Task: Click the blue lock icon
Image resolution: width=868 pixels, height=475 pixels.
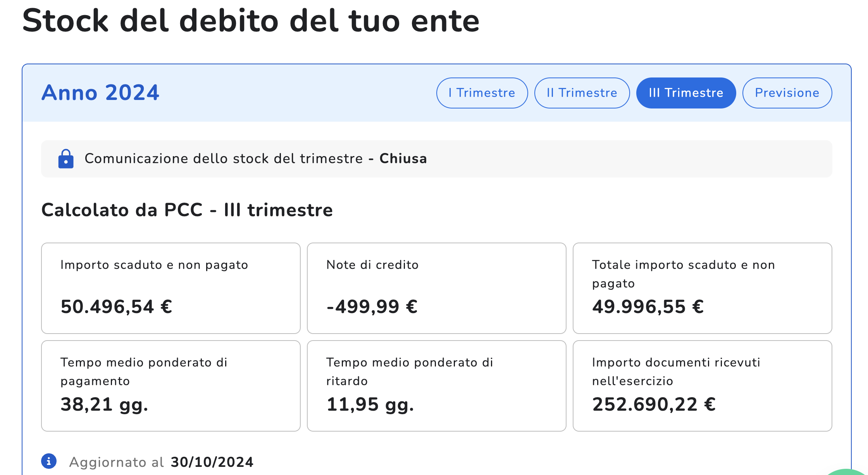Action: (x=66, y=159)
